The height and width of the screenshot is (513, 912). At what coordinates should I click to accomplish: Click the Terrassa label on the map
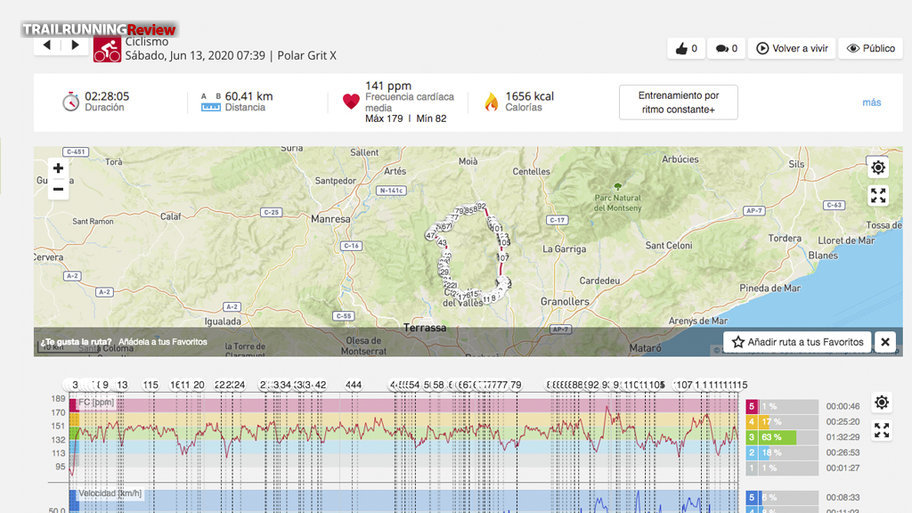425,328
